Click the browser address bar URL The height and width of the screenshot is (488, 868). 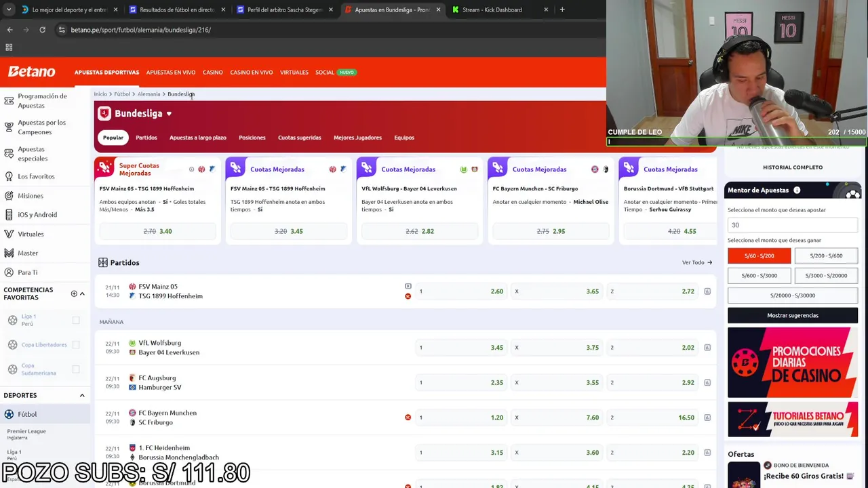click(x=141, y=30)
